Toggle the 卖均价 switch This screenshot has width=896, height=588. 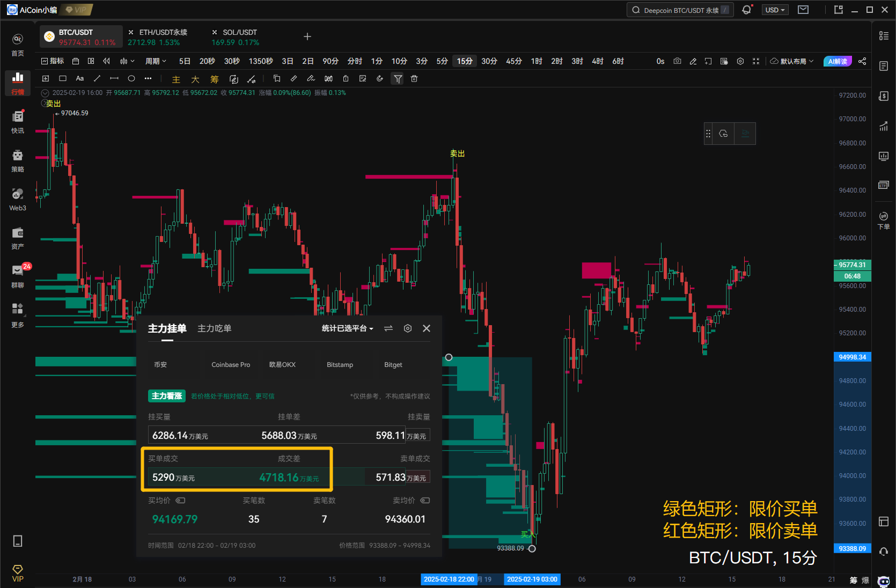425,501
